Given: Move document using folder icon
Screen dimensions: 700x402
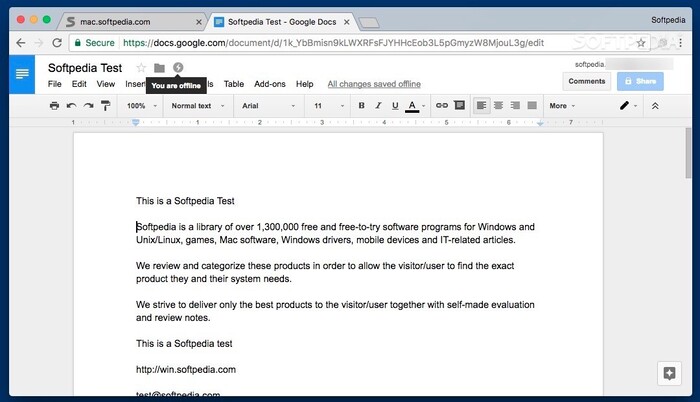Looking at the screenshot, I should pos(159,68).
